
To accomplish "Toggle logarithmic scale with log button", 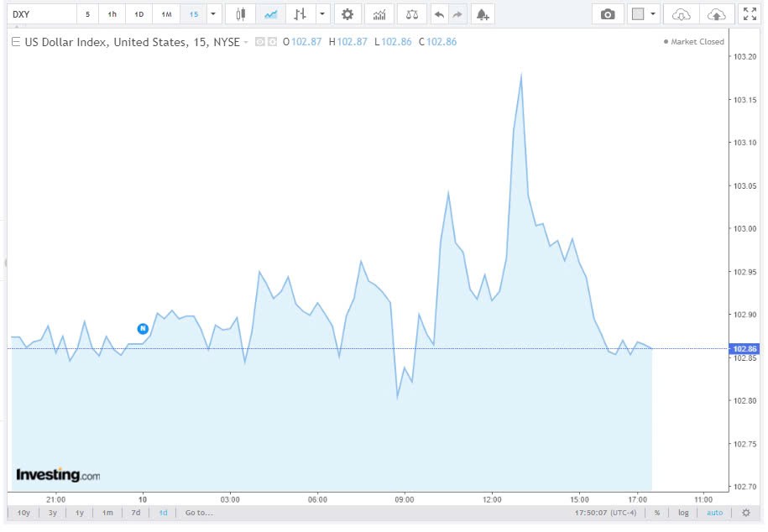I will pos(682,512).
